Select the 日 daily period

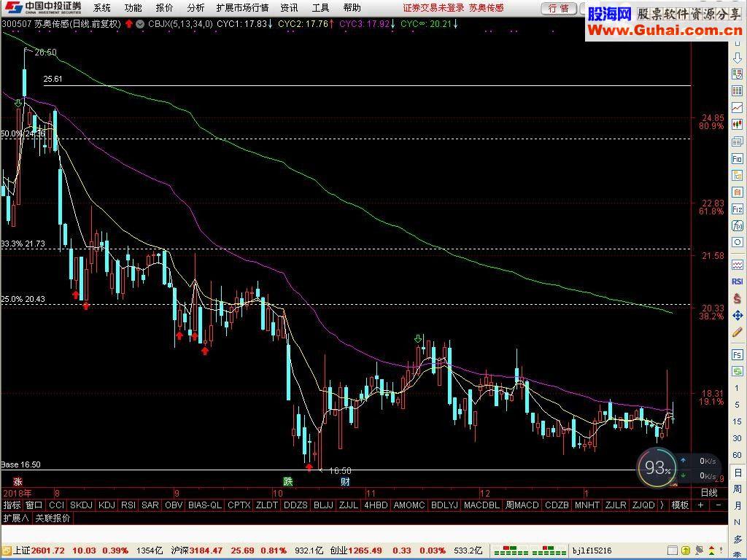[x=738, y=472]
